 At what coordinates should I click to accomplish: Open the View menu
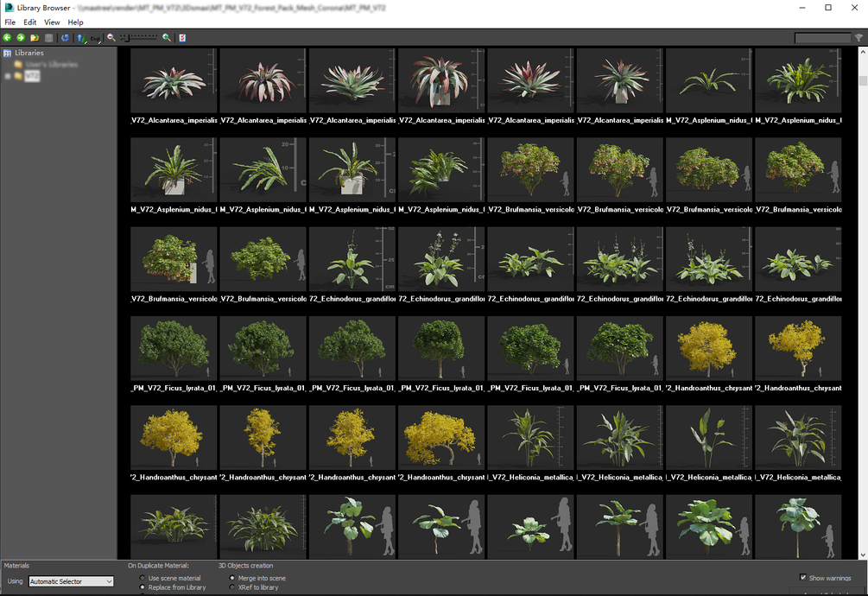51,22
